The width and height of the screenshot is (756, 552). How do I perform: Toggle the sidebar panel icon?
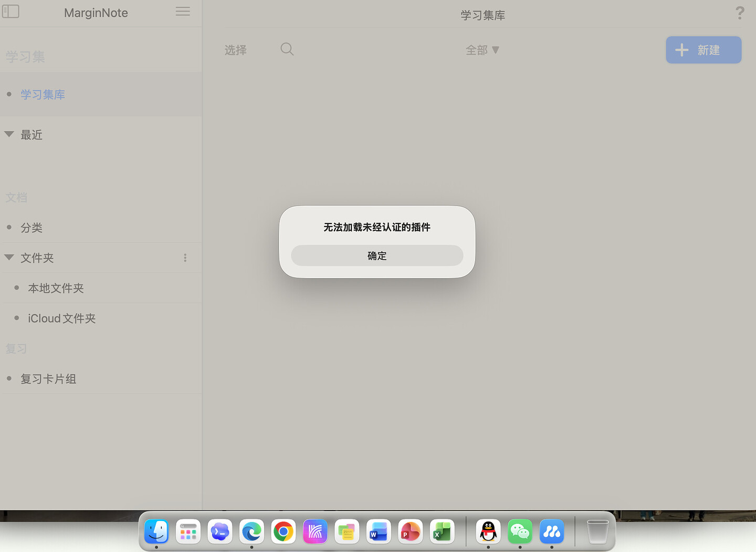[x=10, y=12]
